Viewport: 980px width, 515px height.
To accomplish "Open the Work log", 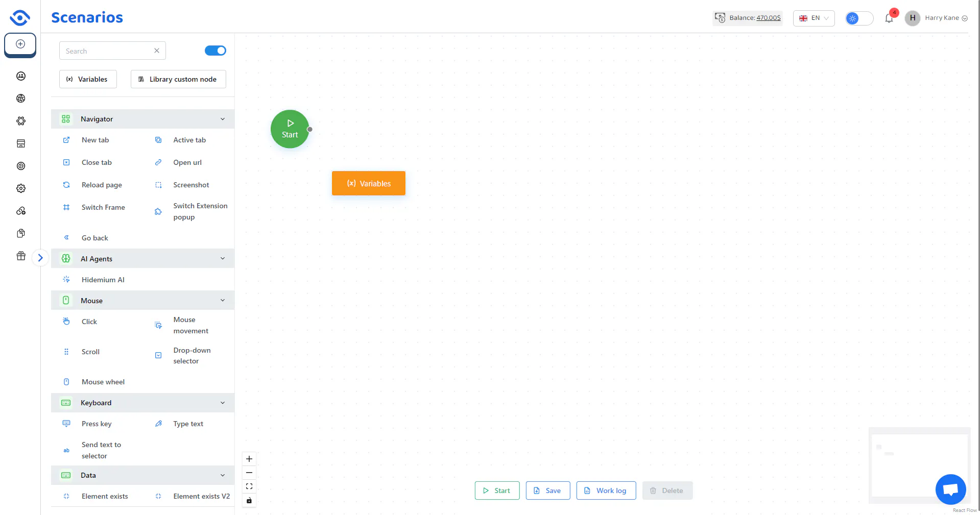I will tap(606, 491).
